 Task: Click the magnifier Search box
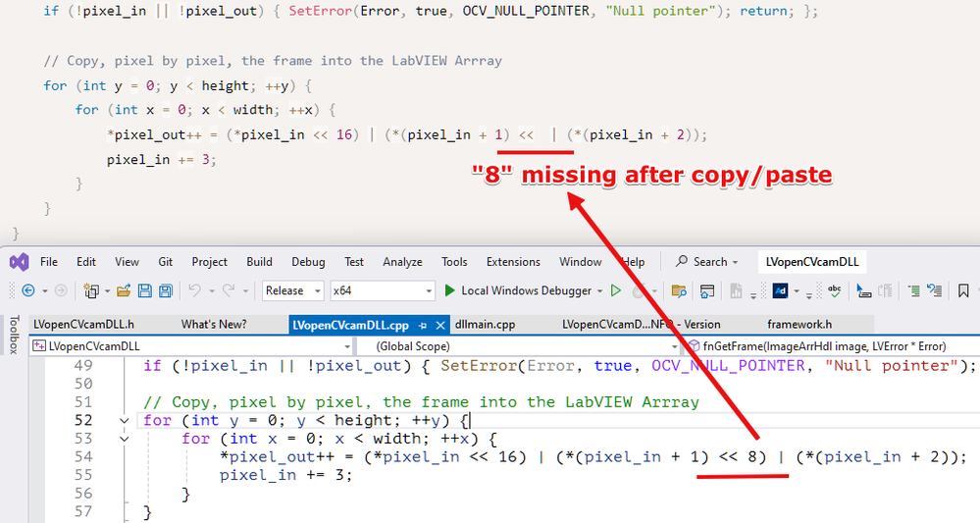point(707,262)
